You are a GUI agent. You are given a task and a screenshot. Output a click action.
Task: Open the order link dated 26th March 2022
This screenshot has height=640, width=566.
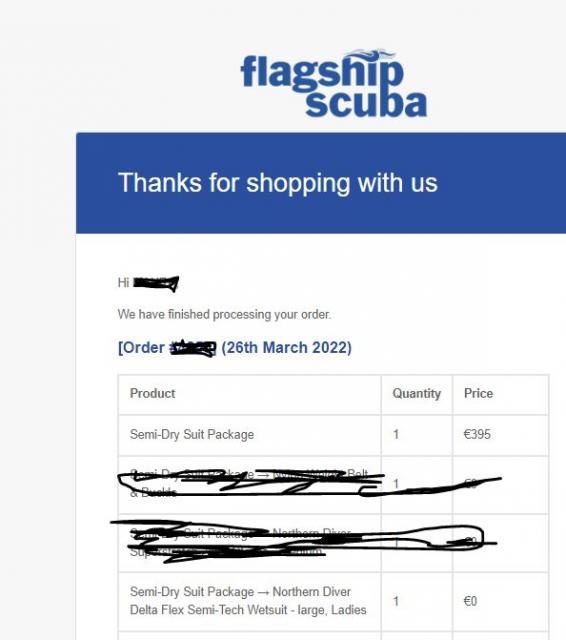pos(235,348)
